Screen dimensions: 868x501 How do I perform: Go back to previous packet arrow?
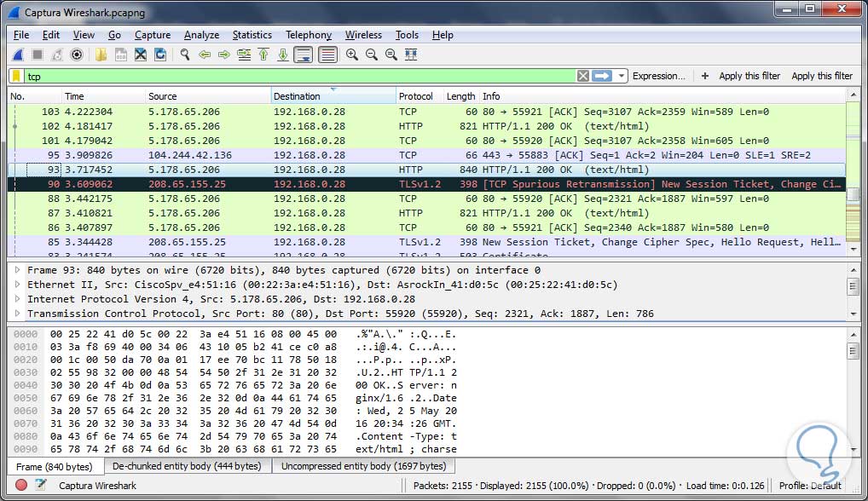(205, 55)
